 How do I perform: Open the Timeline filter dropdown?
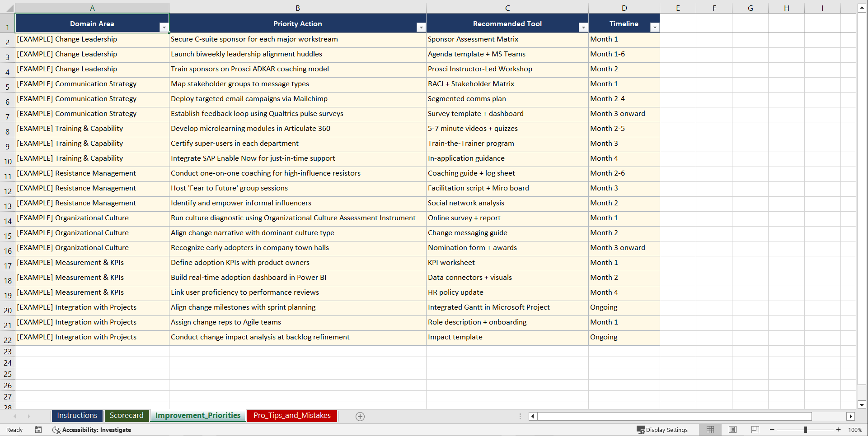click(x=654, y=27)
